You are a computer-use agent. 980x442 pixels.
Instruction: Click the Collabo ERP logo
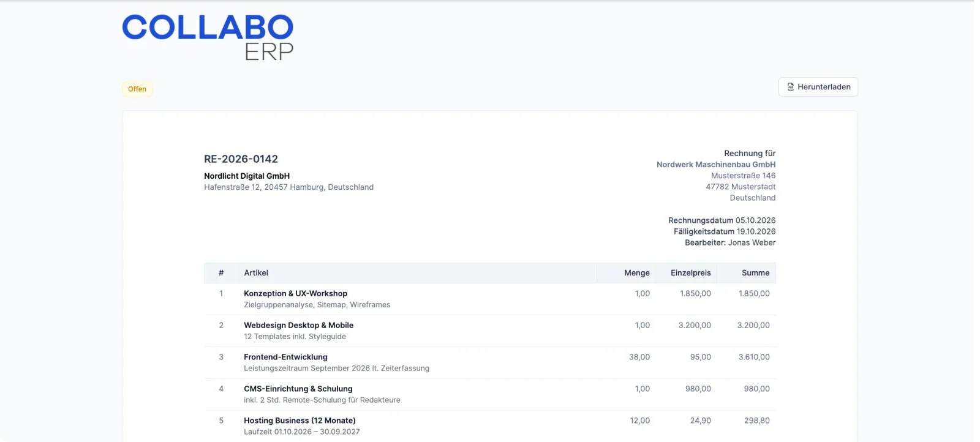point(208,37)
